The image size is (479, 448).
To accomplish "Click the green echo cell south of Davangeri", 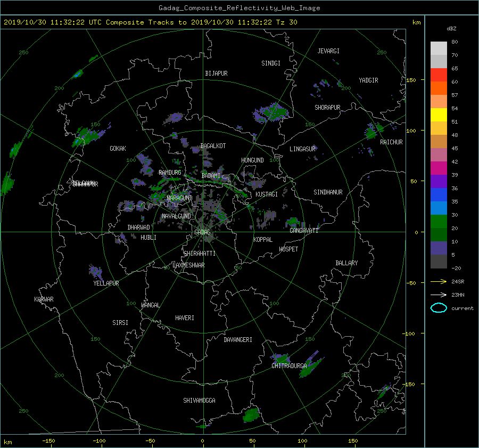I will pyautogui.click(x=251, y=415).
